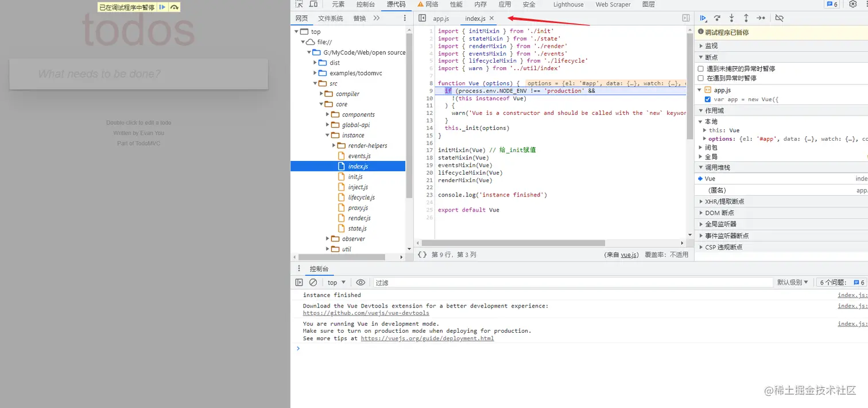Screen dimensions: 868x408
Task: Open lifecycle.js in file tree
Action: click(x=361, y=197)
